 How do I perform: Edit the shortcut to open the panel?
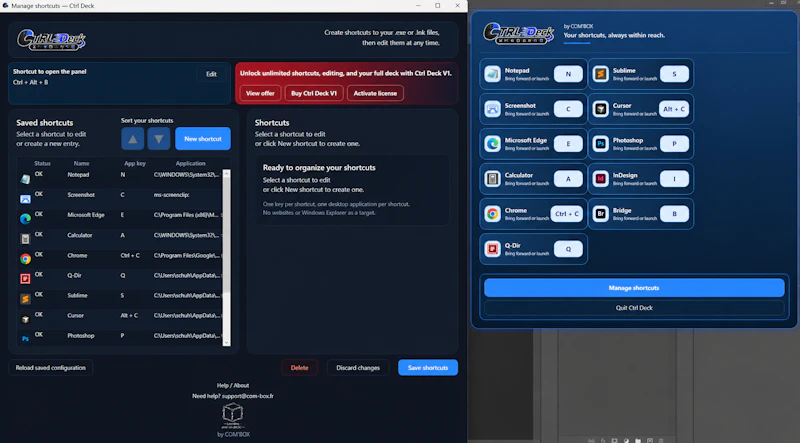[211, 74]
